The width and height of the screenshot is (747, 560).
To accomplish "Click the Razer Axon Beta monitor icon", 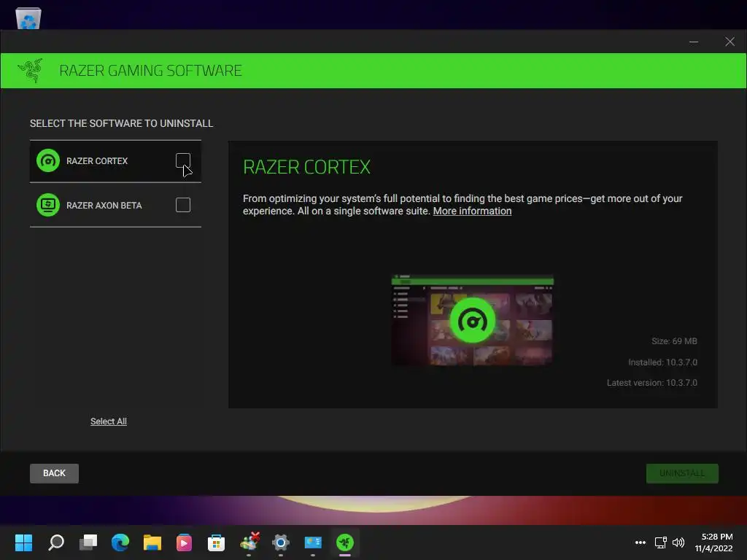I will 48,205.
